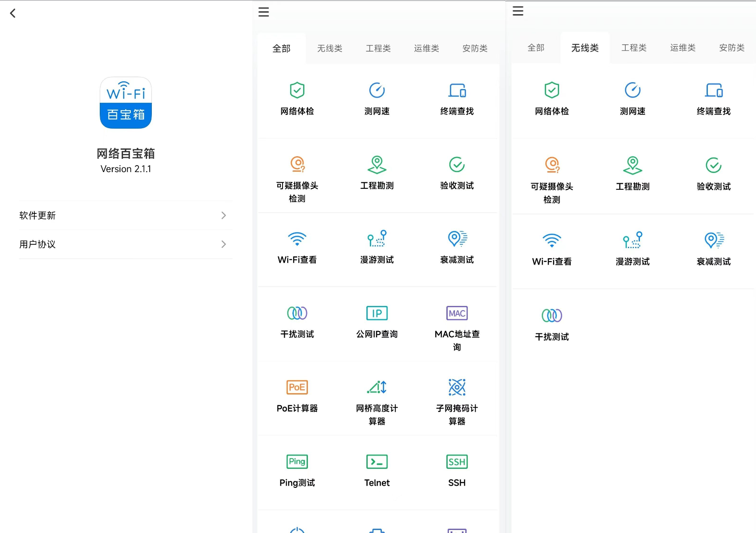
Task: Open 公网IP查询 IP icon
Action: pyautogui.click(x=377, y=313)
